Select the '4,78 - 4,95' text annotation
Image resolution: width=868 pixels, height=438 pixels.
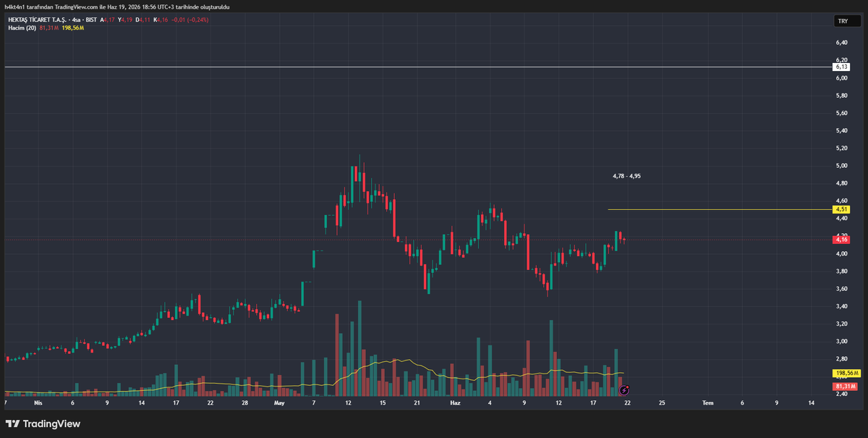(x=626, y=176)
